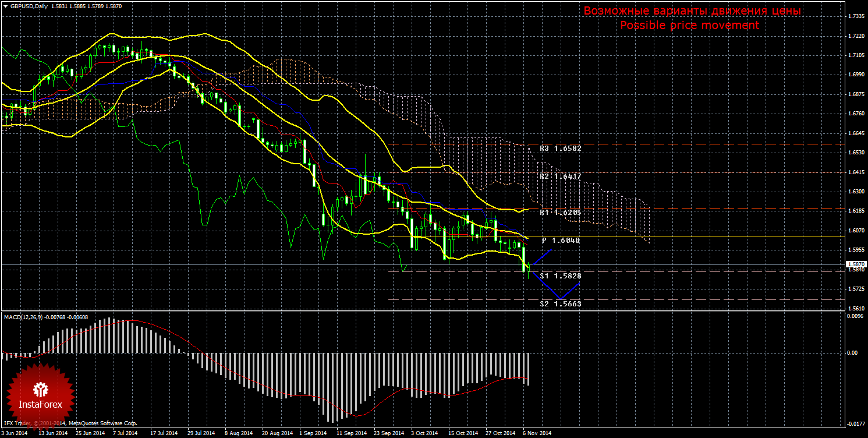Click the white InstaForex gear emblem
This screenshot has width=868, height=438.
pyautogui.click(x=41, y=388)
